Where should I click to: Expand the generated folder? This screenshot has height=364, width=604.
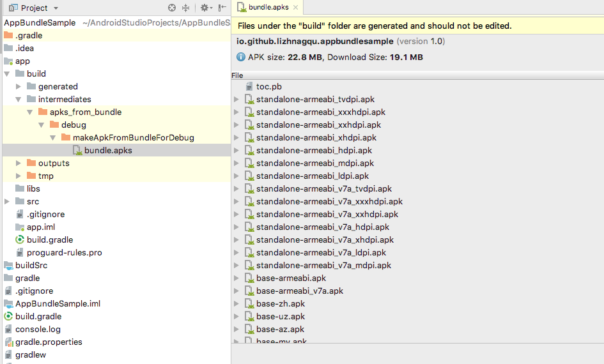(x=19, y=86)
